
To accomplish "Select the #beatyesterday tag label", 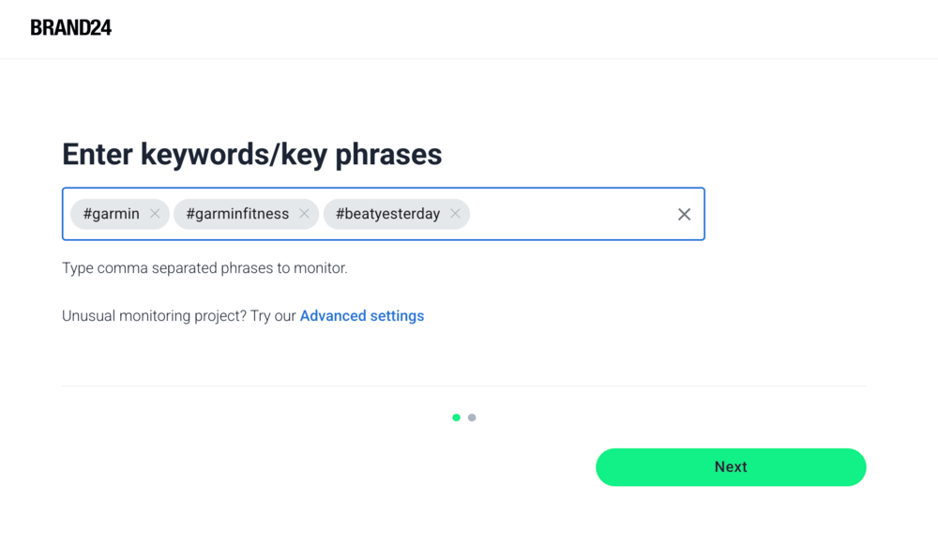I will click(387, 214).
